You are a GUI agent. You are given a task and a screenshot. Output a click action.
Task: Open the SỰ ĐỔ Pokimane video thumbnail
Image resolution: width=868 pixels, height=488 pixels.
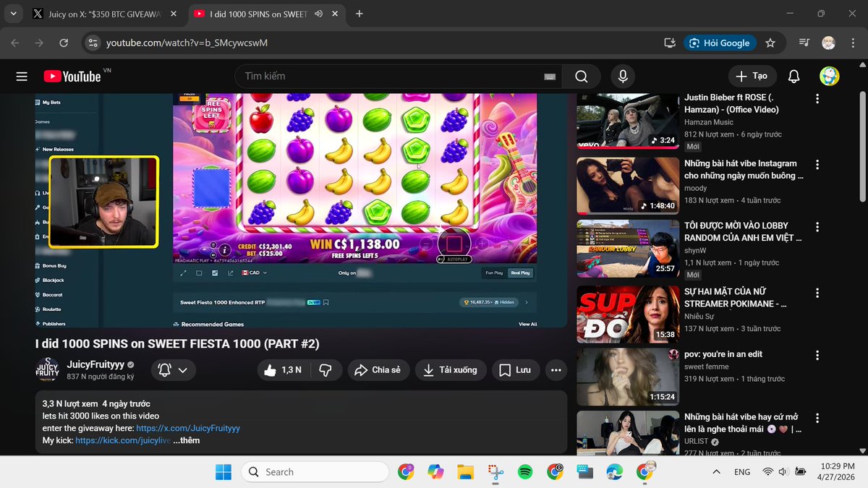(x=628, y=314)
